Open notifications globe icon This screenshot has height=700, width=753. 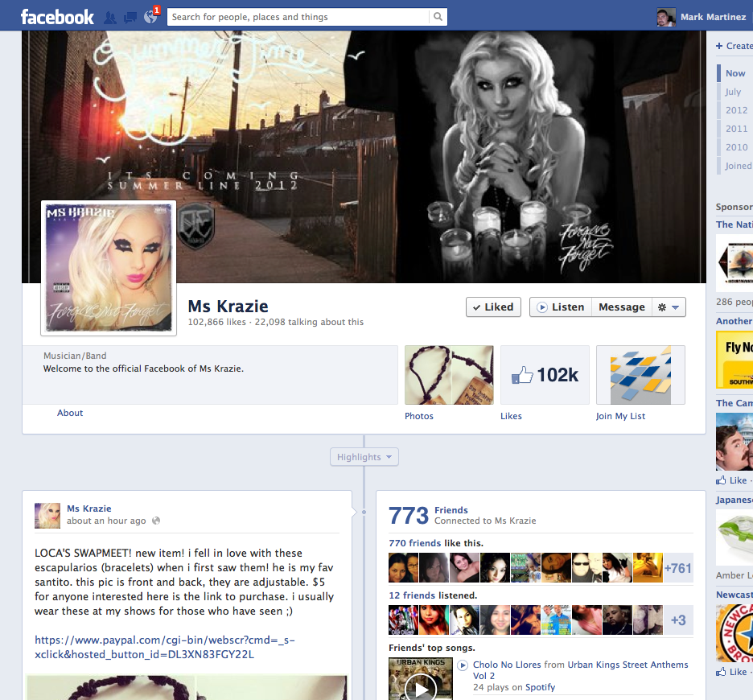[150, 17]
